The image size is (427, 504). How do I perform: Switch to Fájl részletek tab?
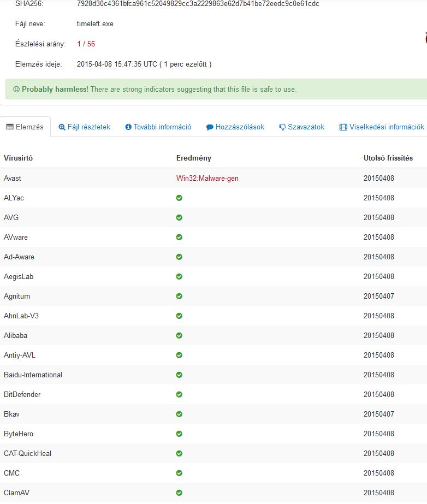(84, 127)
